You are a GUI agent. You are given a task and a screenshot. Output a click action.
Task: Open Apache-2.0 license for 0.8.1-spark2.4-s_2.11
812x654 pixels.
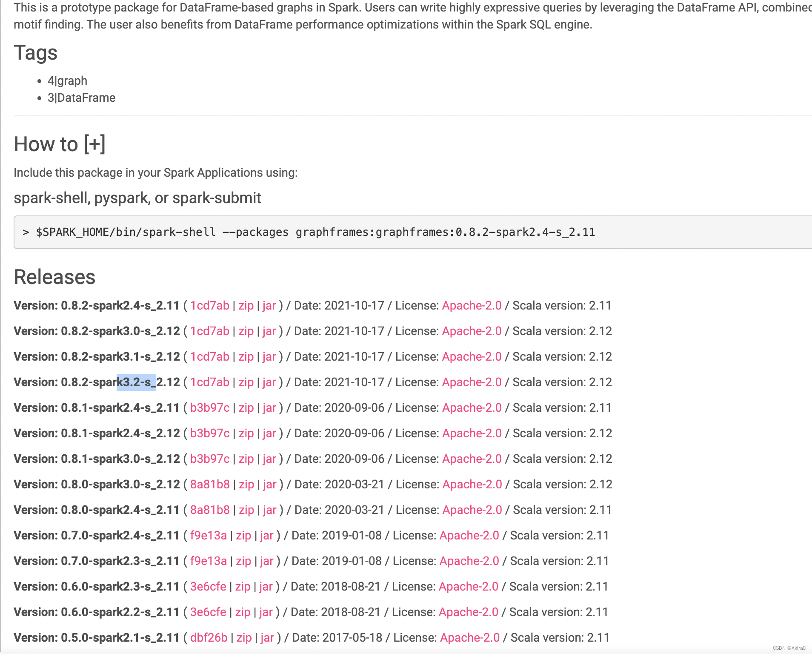click(x=472, y=408)
